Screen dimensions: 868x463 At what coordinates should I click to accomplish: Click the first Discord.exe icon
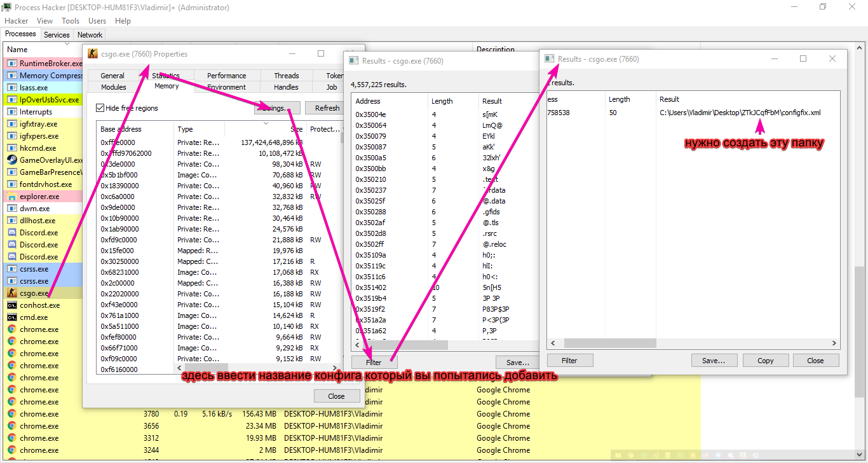(x=11, y=233)
